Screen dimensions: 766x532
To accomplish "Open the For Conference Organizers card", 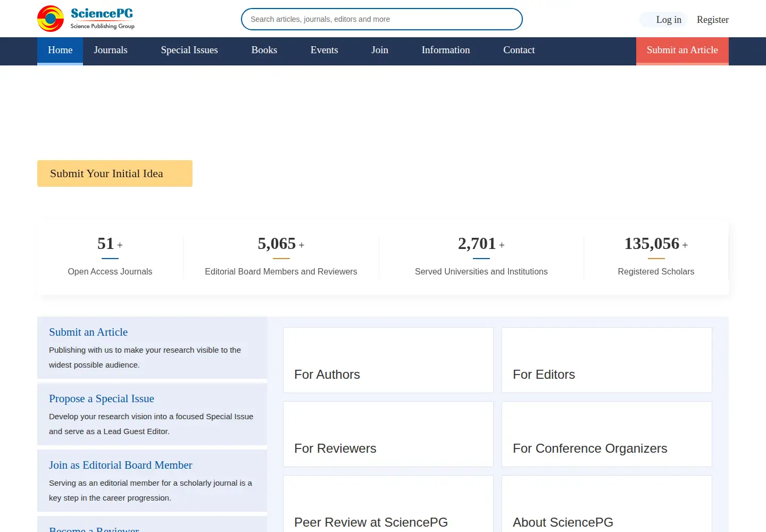I will (x=607, y=434).
